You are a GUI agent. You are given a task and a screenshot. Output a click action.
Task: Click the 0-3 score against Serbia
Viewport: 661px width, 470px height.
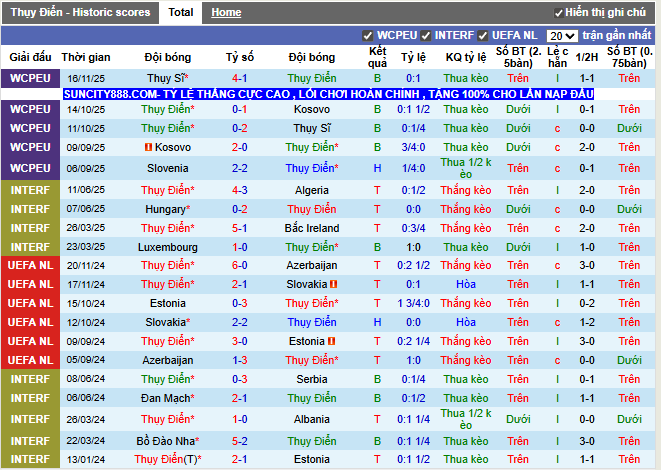coord(239,379)
